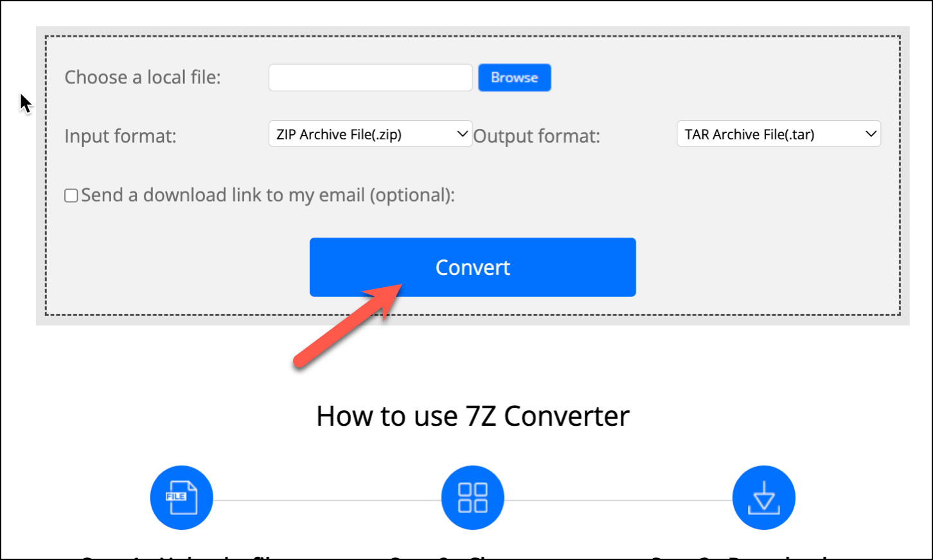
Task: Click the chevron on Output format dropdown
Action: [871, 134]
